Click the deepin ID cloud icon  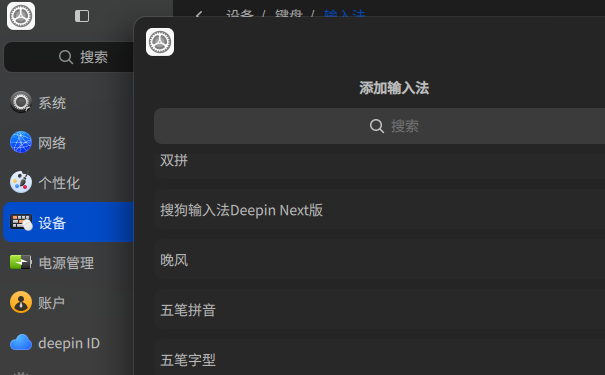click(x=21, y=343)
